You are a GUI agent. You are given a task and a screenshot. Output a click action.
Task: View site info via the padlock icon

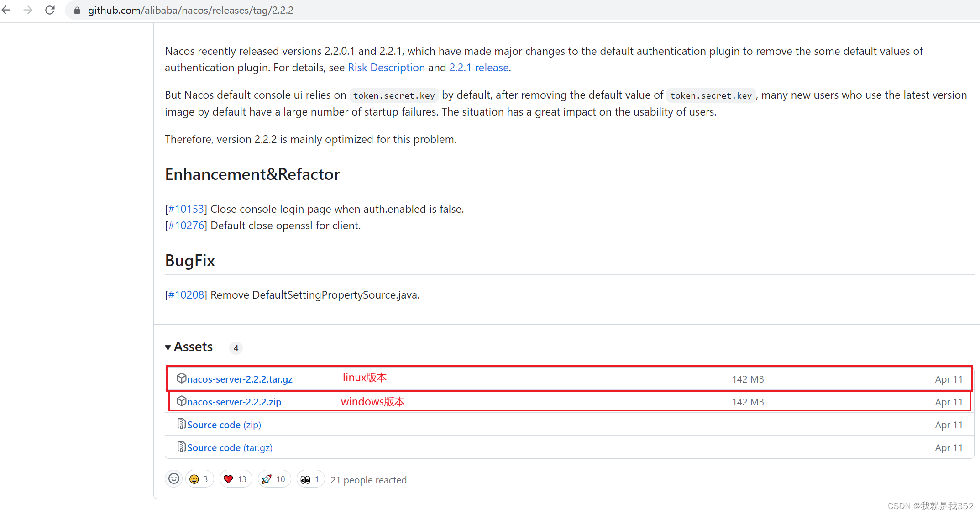click(77, 10)
